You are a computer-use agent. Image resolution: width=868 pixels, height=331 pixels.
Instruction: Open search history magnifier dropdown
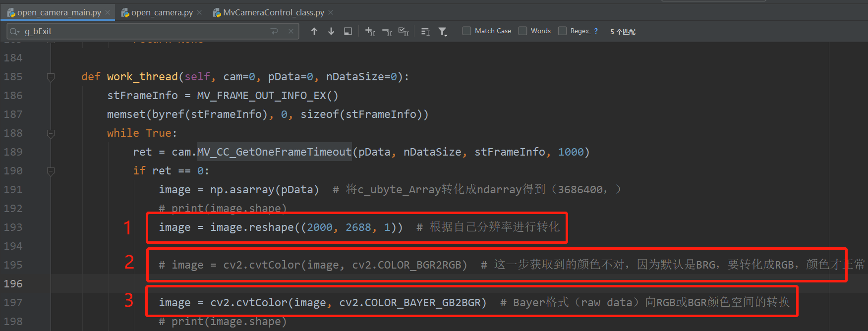click(14, 31)
